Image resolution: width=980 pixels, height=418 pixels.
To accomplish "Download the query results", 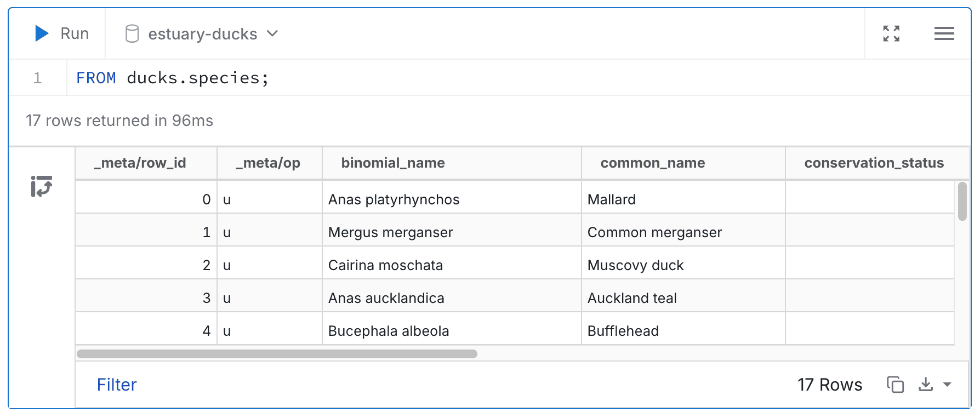I will click(926, 385).
